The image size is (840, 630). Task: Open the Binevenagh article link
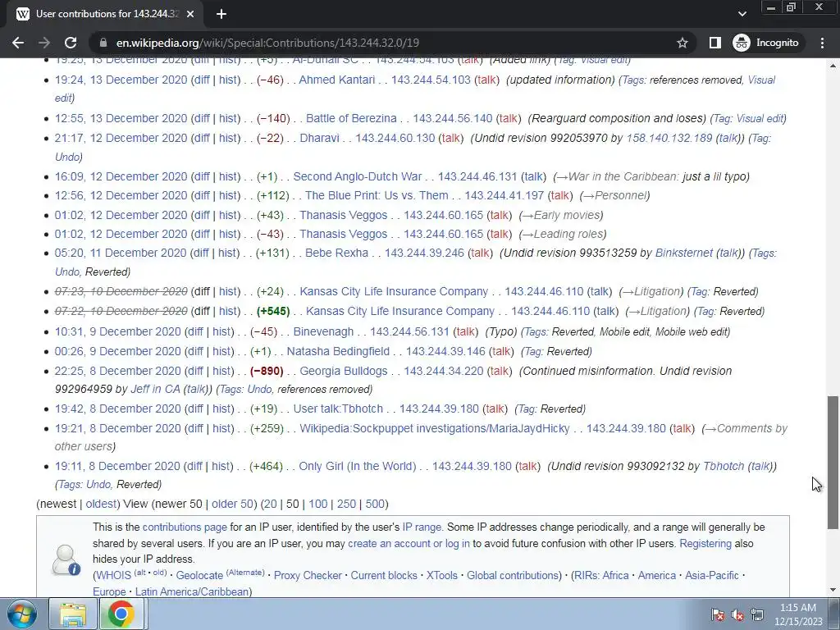coord(323,331)
